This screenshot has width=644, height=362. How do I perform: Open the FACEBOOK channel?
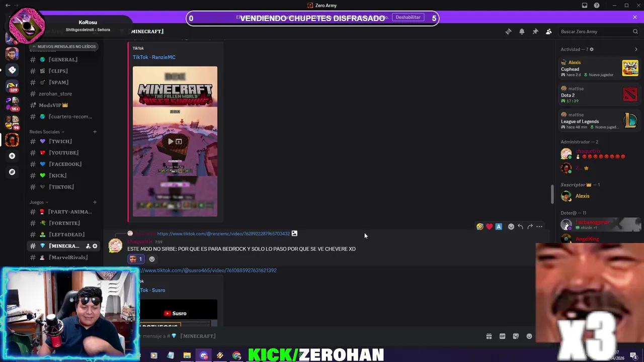point(63,164)
